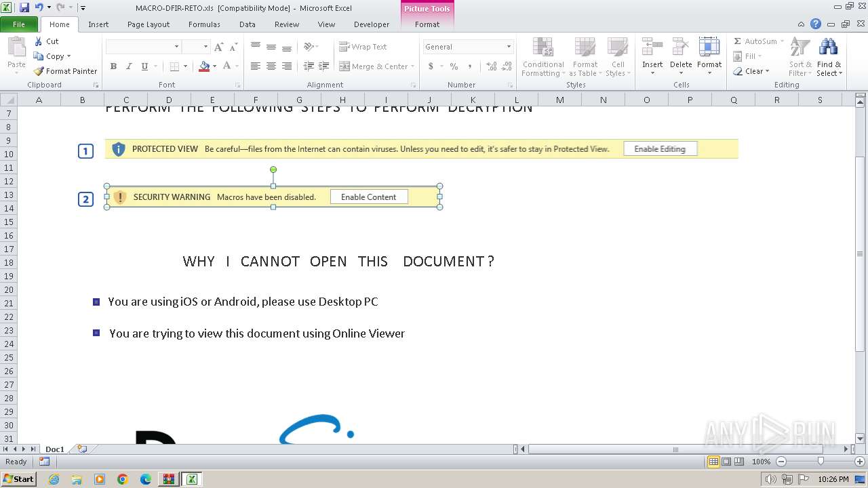This screenshot has height=488, width=868.
Task: Open borders dropdown arrow
Action: (185, 66)
